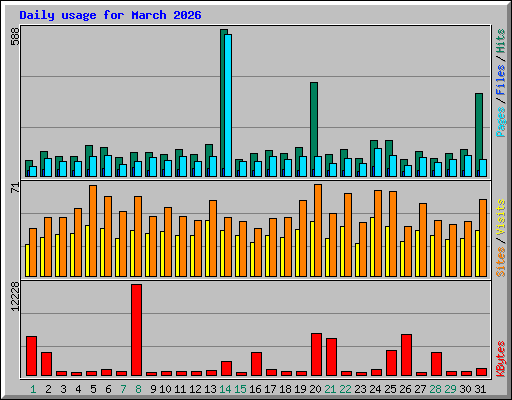
Task: Click the day 8 label on x-axis
Action: (x=138, y=389)
